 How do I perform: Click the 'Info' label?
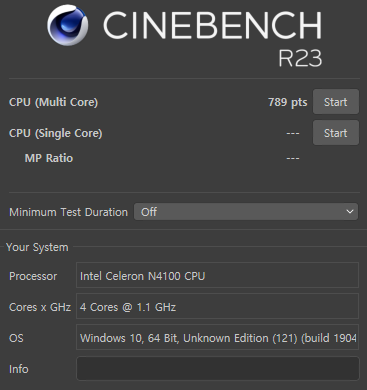pos(19,369)
